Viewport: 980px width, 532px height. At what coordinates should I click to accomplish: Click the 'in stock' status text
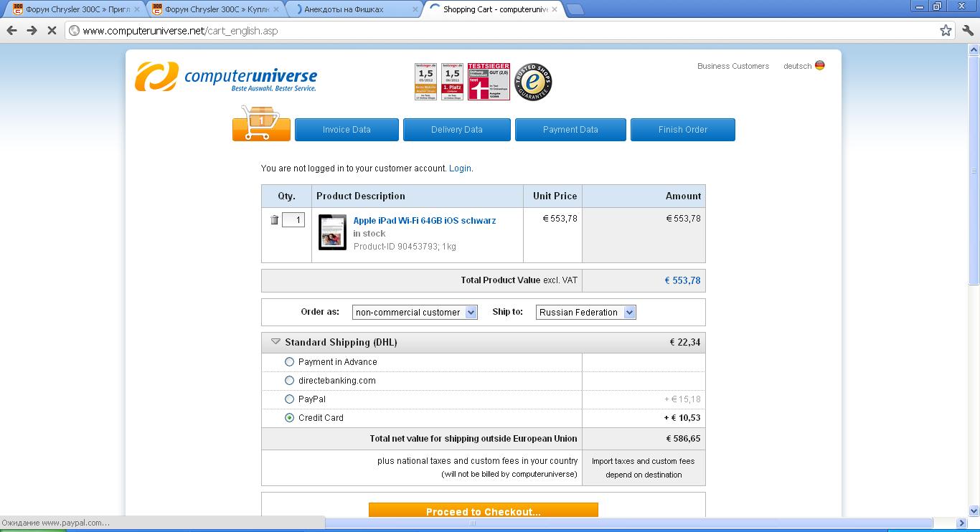tap(369, 234)
